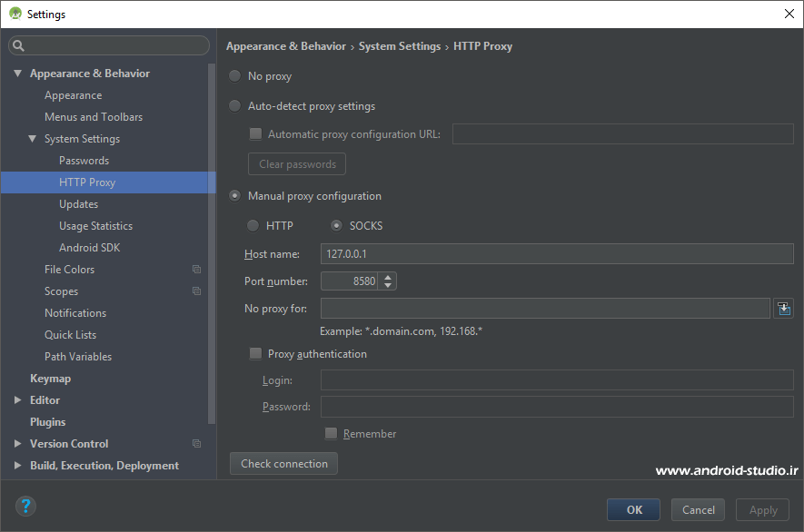Image resolution: width=804 pixels, height=532 pixels.
Task: Click into the Host name field
Action: (x=556, y=254)
